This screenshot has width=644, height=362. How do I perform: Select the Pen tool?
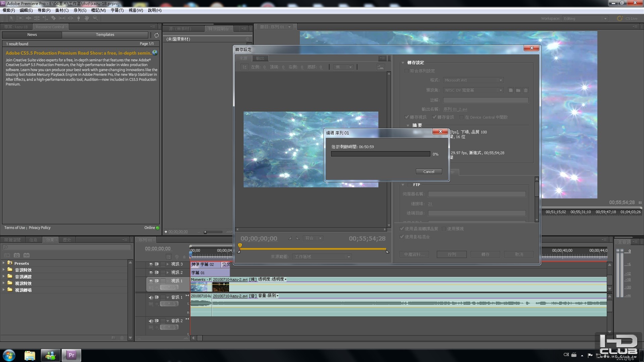pyautogui.click(x=79, y=18)
